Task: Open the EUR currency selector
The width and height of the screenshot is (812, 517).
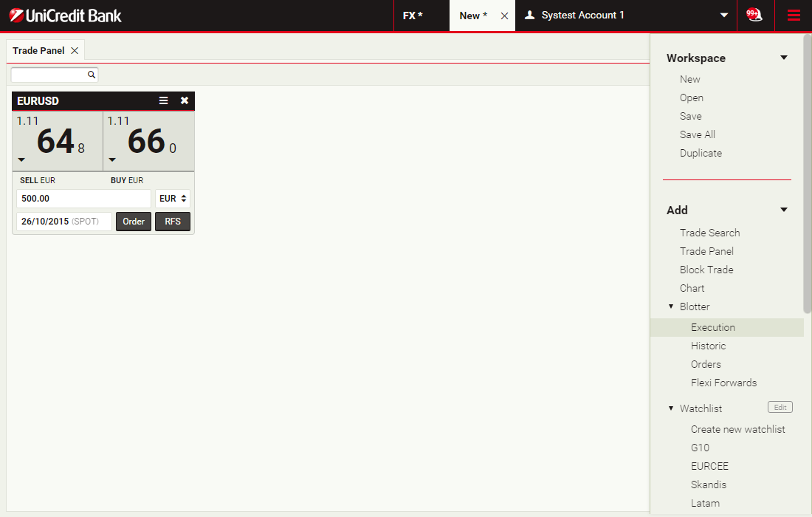Action: click(173, 199)
